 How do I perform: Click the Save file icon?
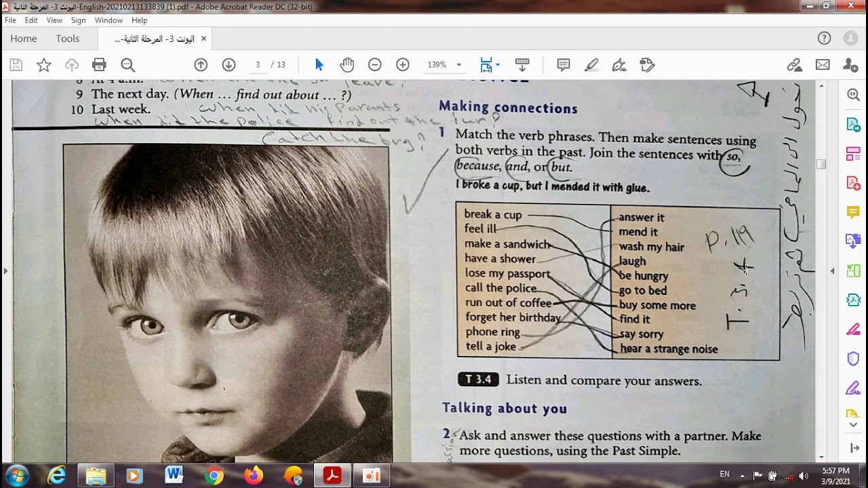pyautogui.click(x=16, y=65)
